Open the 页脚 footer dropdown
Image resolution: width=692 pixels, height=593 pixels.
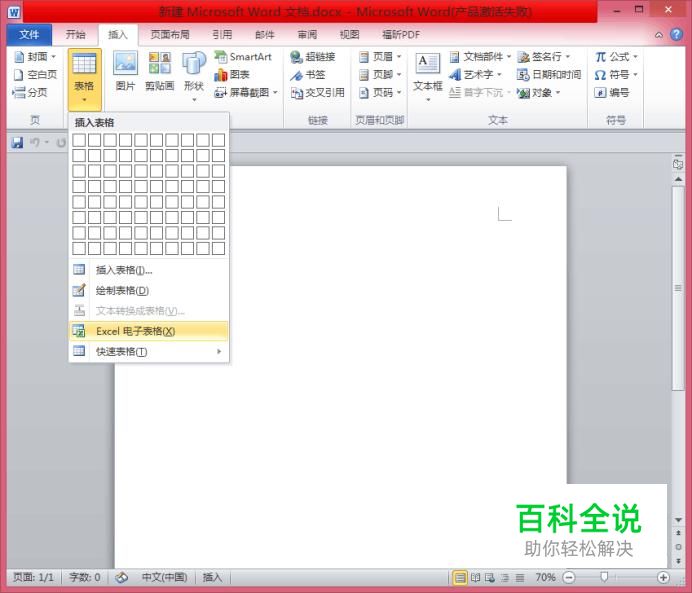pos(380,75)
